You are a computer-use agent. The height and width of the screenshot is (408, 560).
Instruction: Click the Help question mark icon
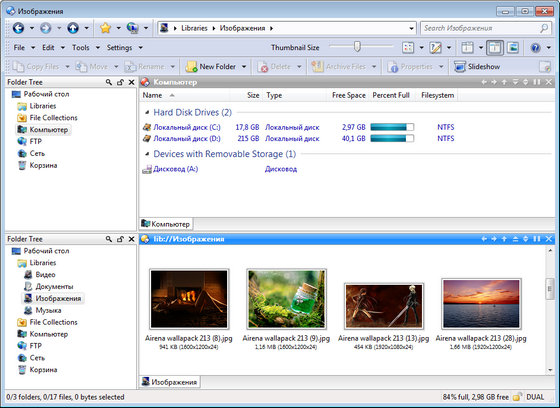click(x=535, y=48)
